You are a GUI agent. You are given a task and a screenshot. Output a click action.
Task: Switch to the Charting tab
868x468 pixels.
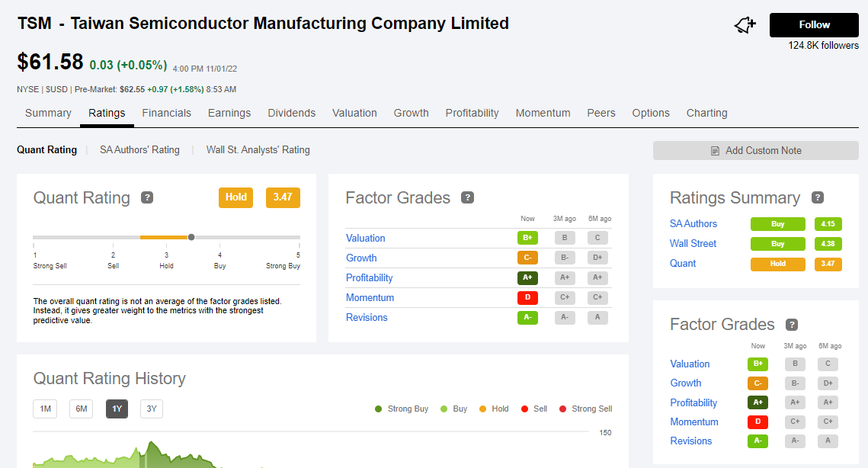click(x=707, y=113)
